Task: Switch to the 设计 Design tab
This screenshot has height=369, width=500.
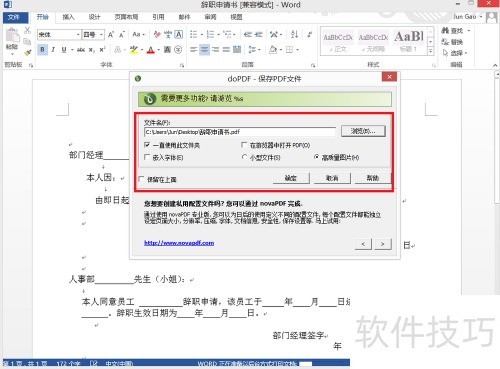Action: [x=94, y=17]
